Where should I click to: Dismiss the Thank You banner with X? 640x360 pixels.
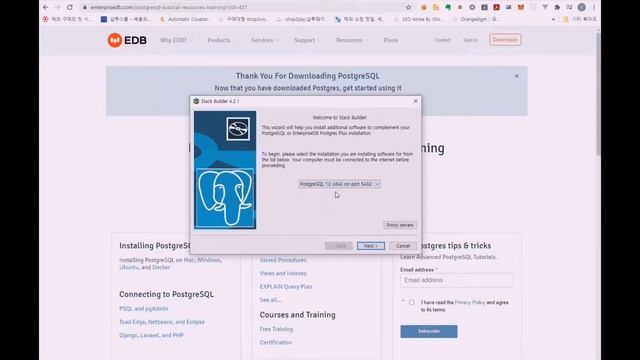click(516, 76)
